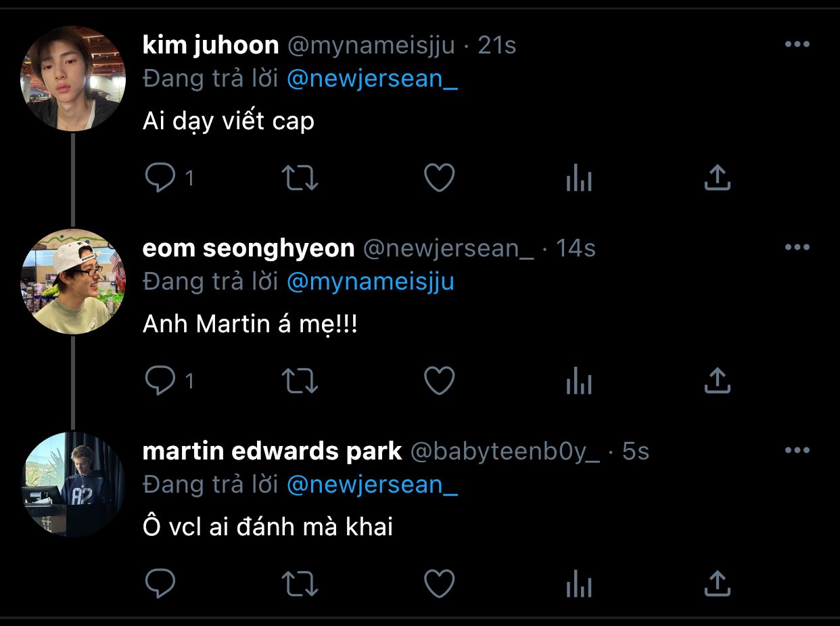Open the @newjersean_ mention in kim juhoon's reply
840x626 pixels.
(x=372, y=79)
